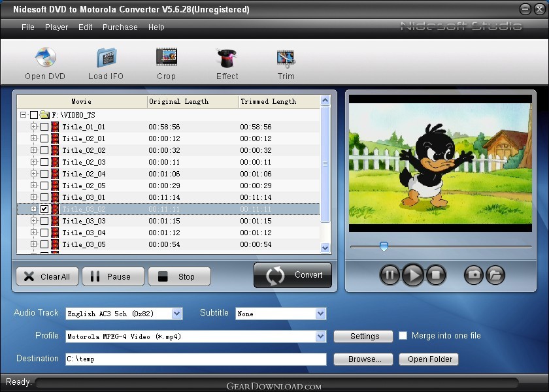Image resolution: width=549 pixels, height=392 pixels.
Task: Open the Subtitle dropdown
Action: point(320,314)
